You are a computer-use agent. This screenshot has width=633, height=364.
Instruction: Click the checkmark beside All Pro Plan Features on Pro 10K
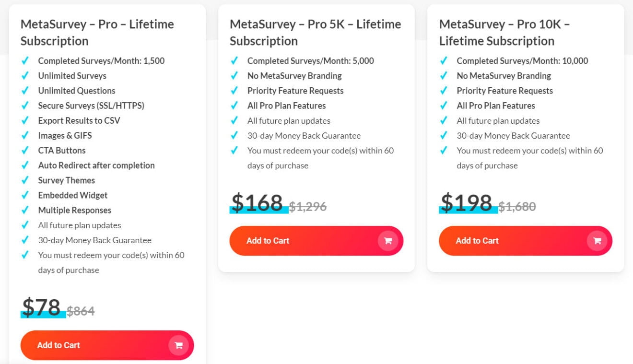pos(443,106)
